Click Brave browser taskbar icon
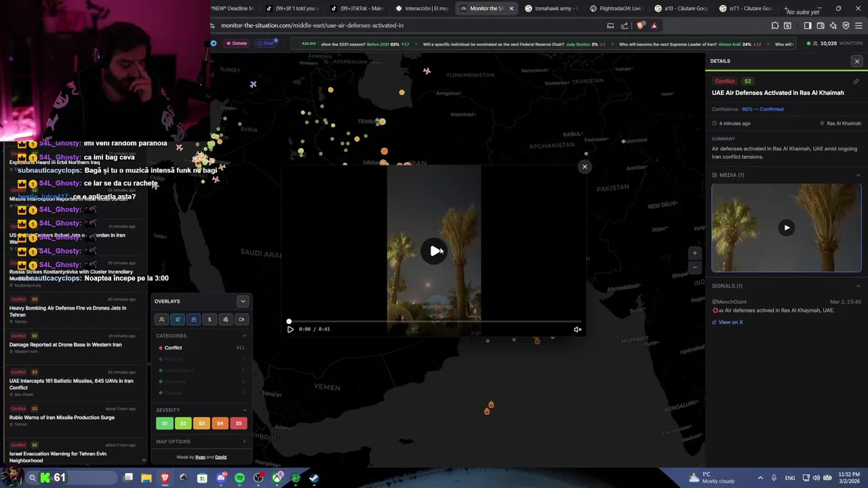This screenshot has width=868, height=488. tap(165, 478)
